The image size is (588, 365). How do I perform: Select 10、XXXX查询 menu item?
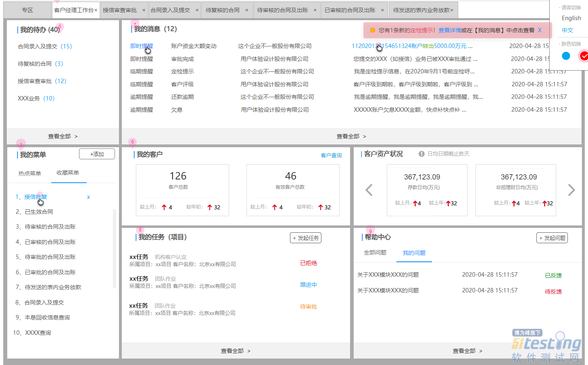coord(32,333)
